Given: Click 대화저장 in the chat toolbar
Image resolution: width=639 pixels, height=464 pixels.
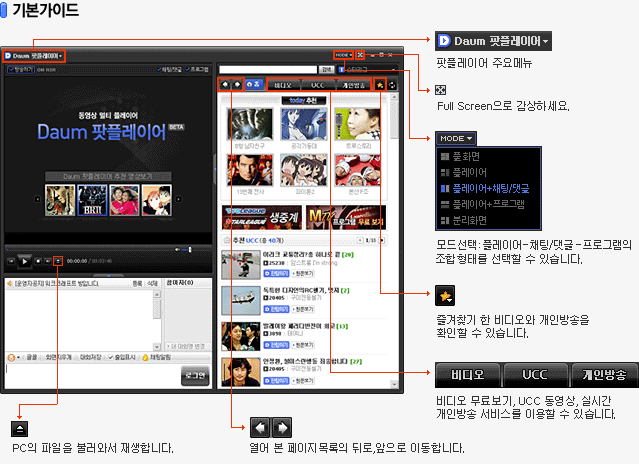Looking at the screenshot, I should pyautogui.click(x=90, y=357).
